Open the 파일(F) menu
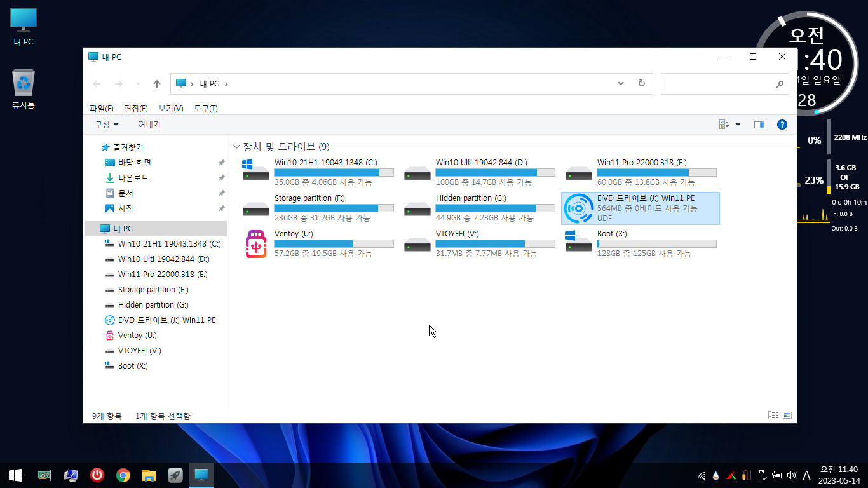 [x=102, y=109]
